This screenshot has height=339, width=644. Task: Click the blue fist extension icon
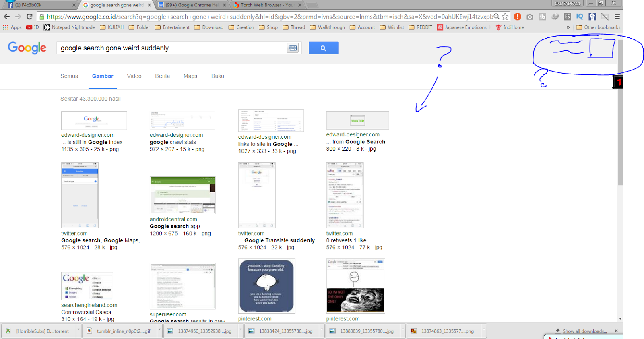pos(592,17)
